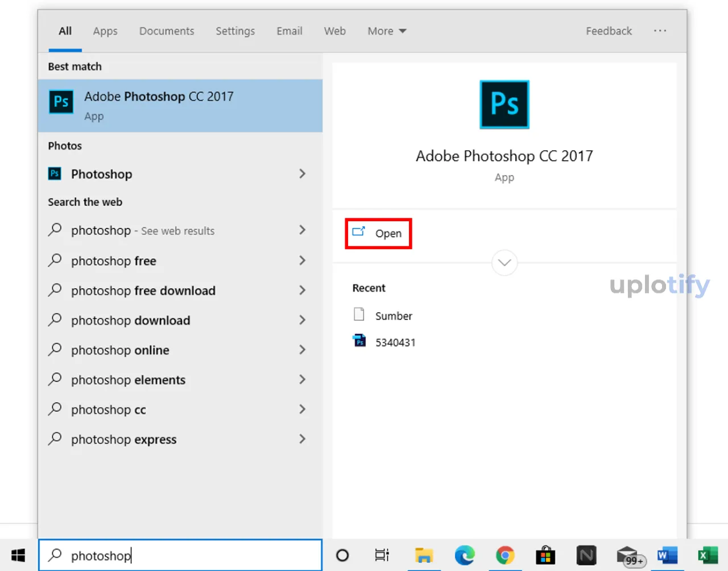Expand arrow for photoshop online
This screenshot has height=571, width=728.
pyautogui.click(x=302, y=349)
